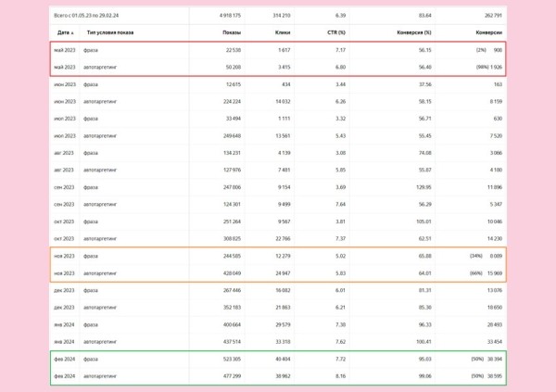The height and width of the screenshot is (392, 556).
Task: Click CTR 7.17 in май 2023 фраза row
Action: coord(340,50)
